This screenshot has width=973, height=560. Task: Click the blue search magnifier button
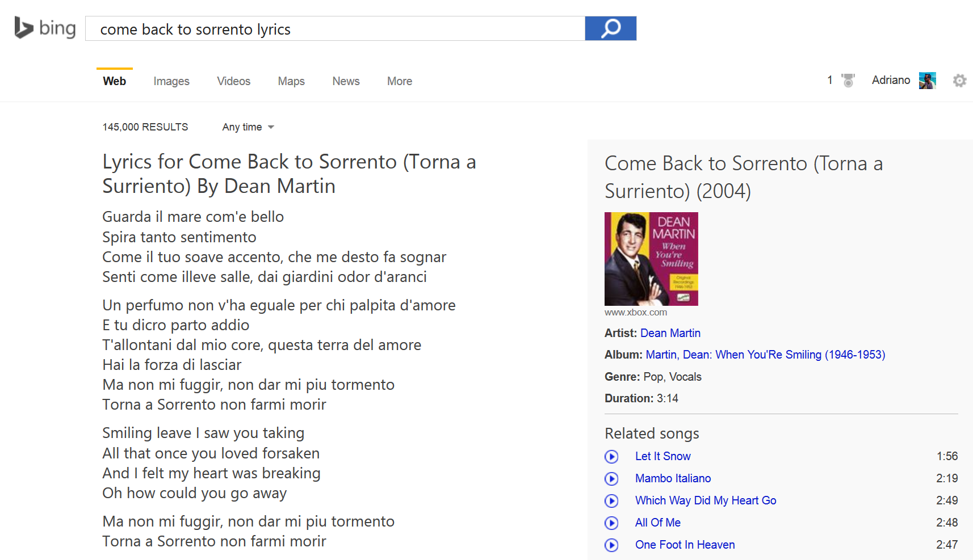610,28
